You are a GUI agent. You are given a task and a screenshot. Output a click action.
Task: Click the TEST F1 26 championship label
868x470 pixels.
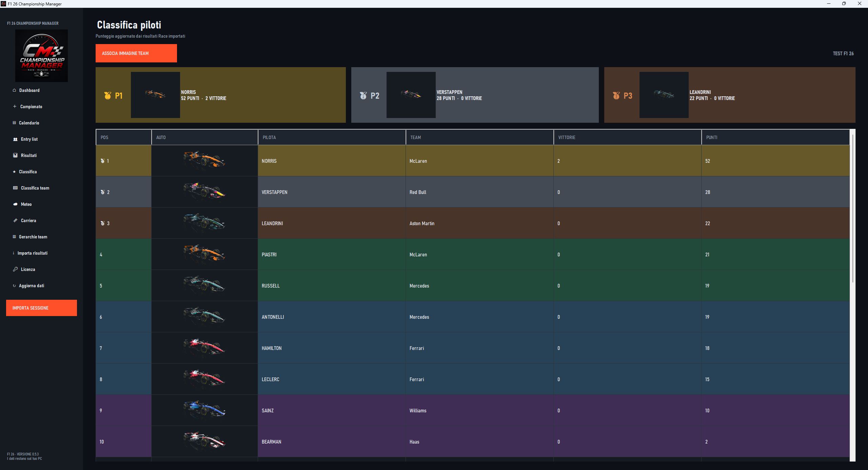pyautogui.click(x=843, y=54)
